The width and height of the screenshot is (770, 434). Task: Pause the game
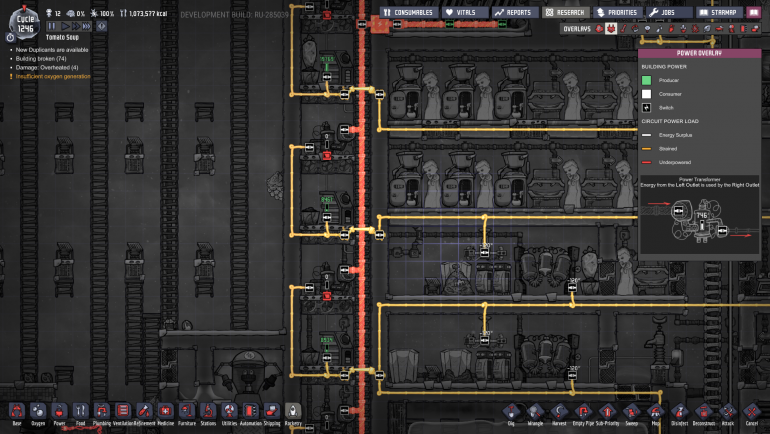click(x=52, y=27)
